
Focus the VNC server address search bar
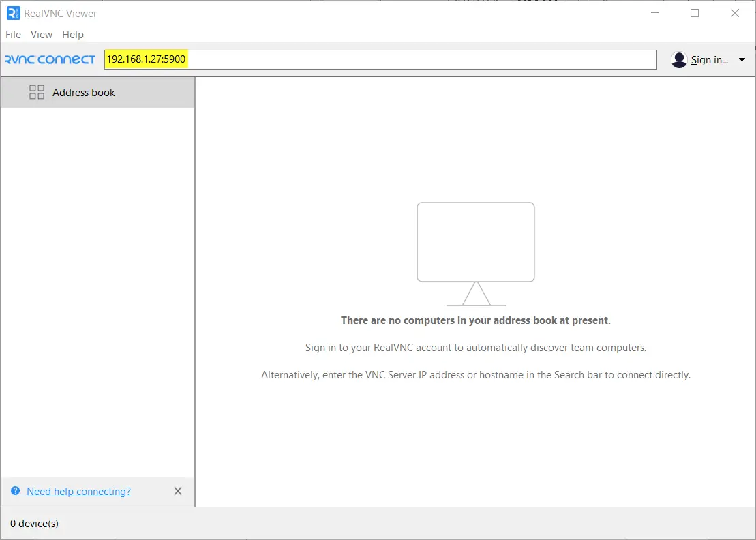(x=380, y=59)
